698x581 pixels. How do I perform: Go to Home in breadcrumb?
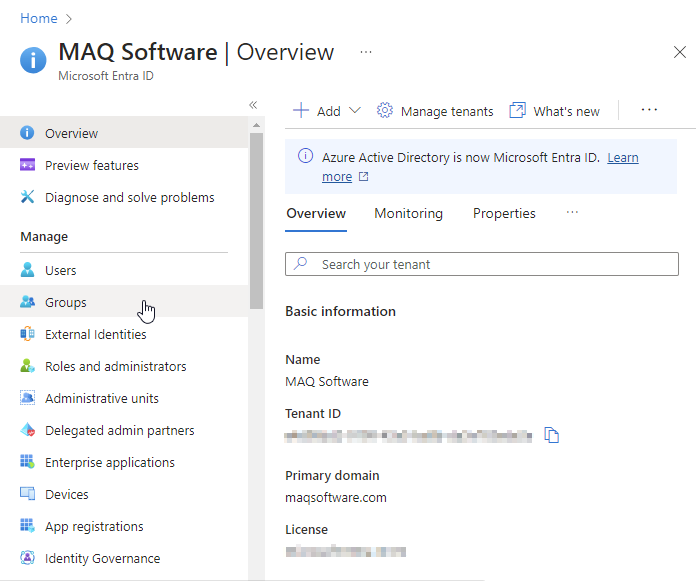tap(38, 18)
